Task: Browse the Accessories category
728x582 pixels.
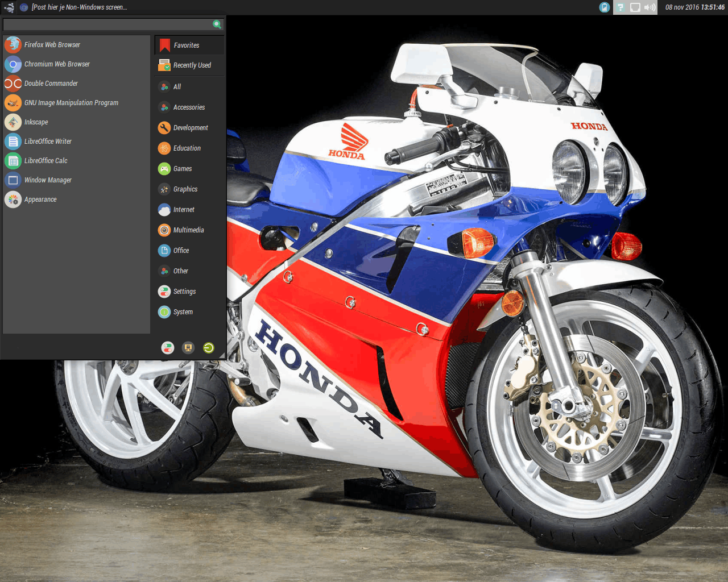Action: 189,107
